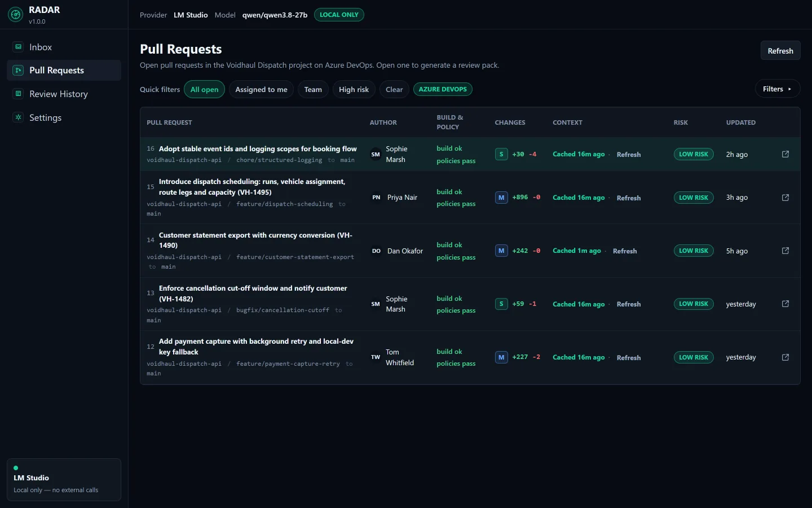Open Enforce cancellation cut-off pull request

[x=253, y=294]
